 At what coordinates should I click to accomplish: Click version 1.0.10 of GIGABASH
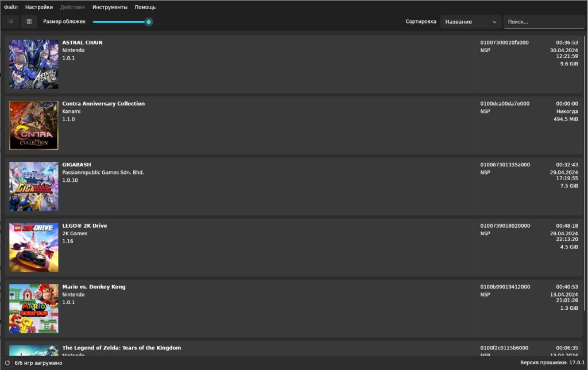(70, 180)
